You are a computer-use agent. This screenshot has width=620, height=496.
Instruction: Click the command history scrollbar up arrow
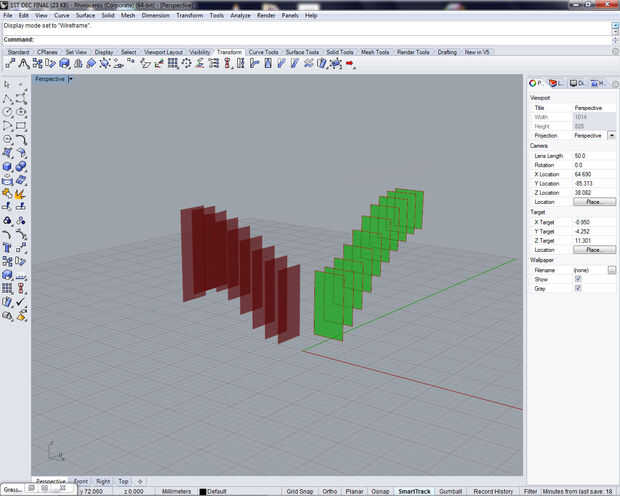[615, 26]
